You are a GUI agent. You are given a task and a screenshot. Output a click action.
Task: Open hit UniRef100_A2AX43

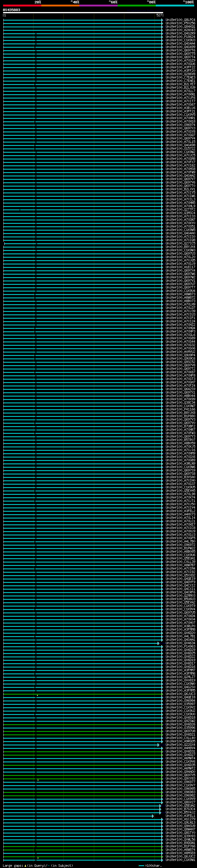pos(180,30)
